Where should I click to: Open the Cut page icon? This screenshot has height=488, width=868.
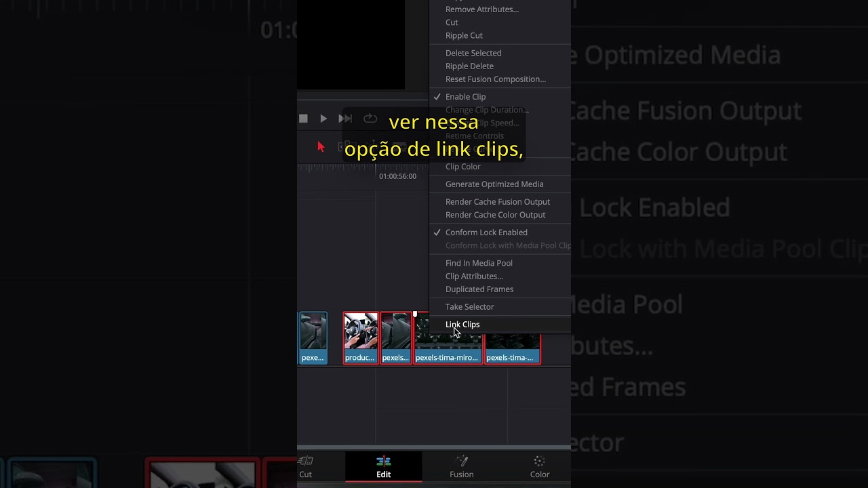306,467
